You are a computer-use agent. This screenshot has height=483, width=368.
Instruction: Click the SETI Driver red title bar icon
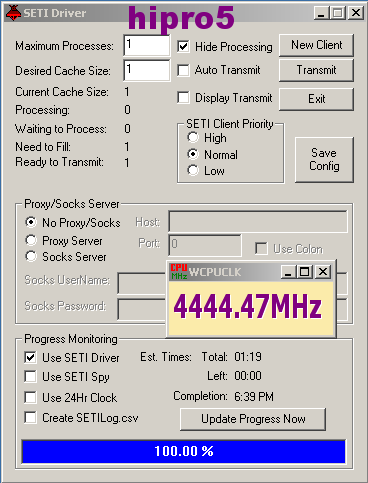[13, 13]
